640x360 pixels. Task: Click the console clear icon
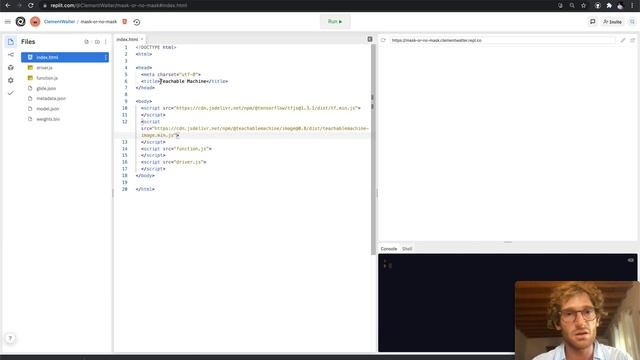click(x=631, y=260)
